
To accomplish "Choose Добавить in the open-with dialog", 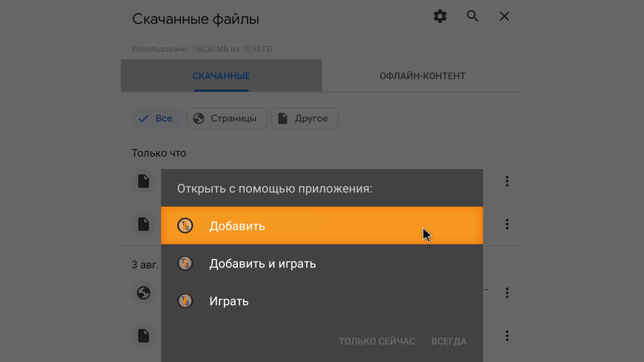I will [322, 225].
